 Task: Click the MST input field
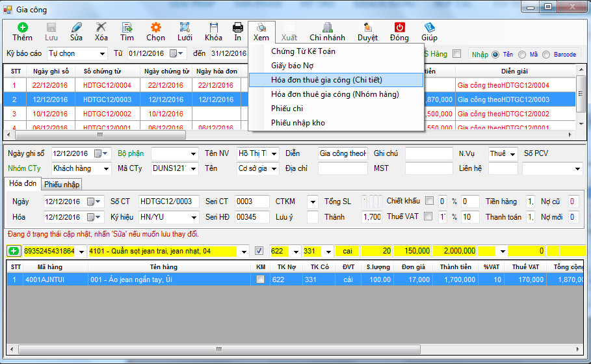click(x=429, y=168)
